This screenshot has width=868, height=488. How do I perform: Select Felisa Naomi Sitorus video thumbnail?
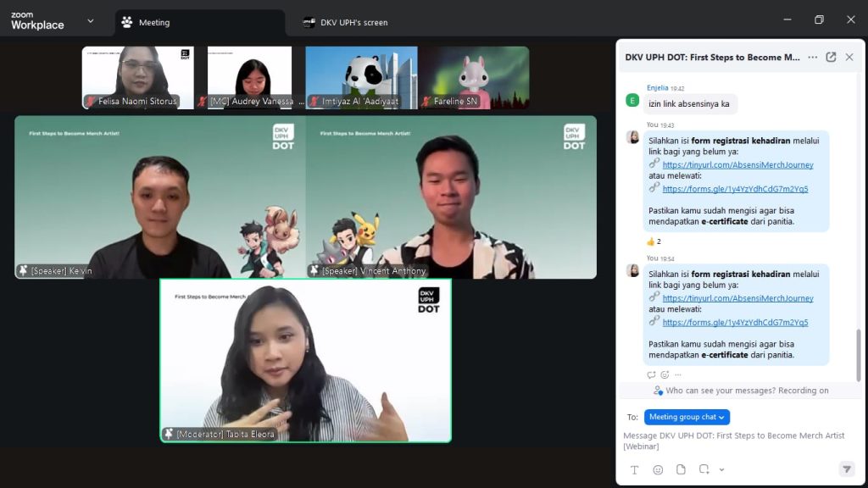[x=138, y=78]
